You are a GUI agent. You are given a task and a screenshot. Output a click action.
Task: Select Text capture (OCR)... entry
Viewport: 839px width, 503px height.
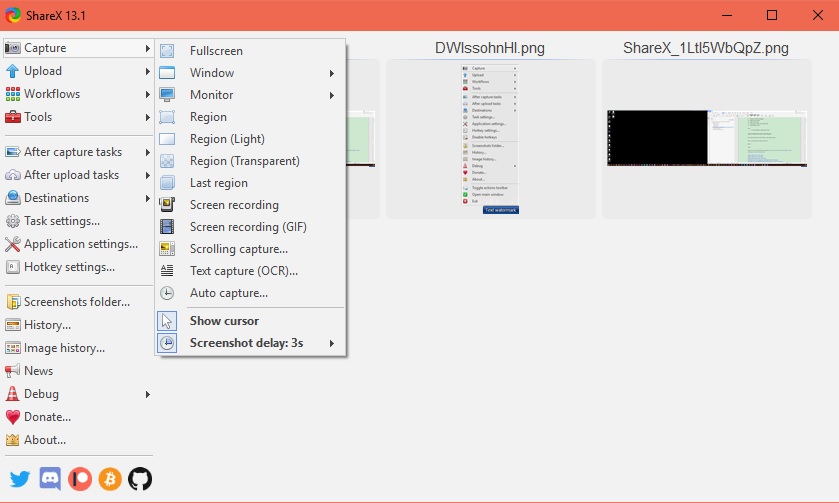pyautogui.click(x=250, y=270)
